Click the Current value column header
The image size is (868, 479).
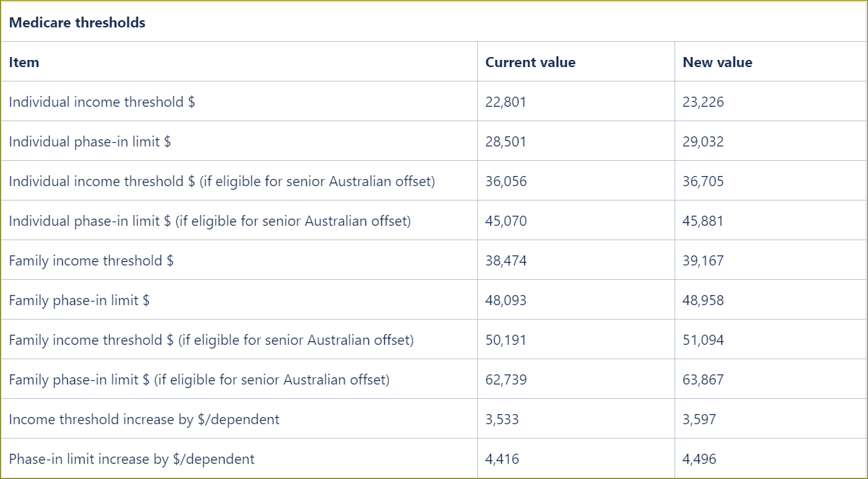point(530,62)
